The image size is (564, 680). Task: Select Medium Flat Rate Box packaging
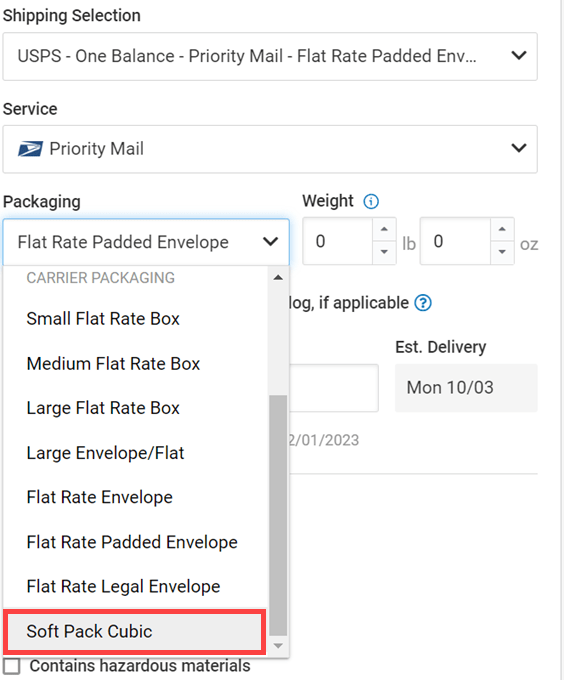tap(135, 364)
